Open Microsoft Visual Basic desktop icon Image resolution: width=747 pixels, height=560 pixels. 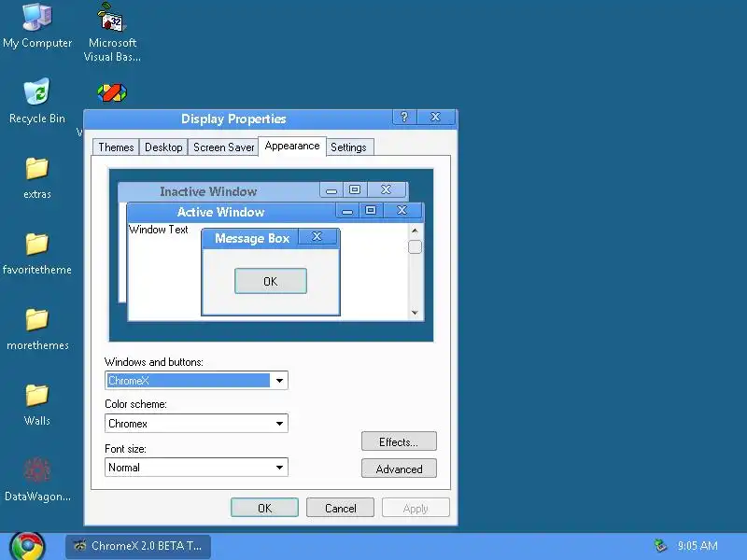pyautogui.click(x=112, y=32)
